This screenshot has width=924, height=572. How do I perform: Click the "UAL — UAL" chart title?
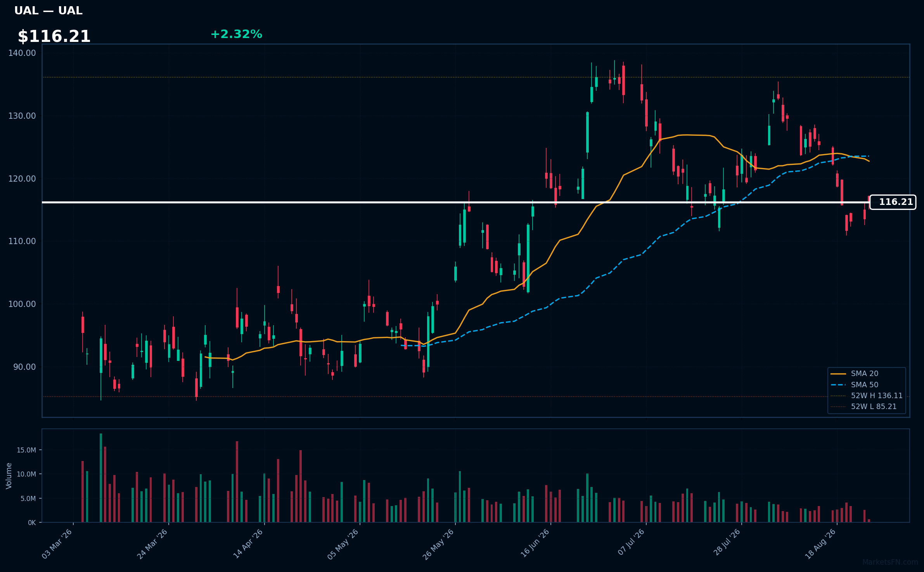(48, 11)
